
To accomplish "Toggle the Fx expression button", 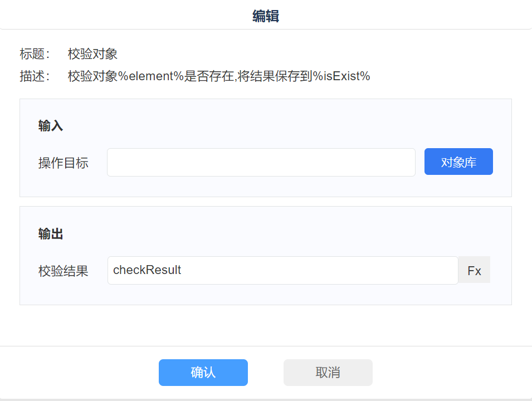I will [474, 271].
